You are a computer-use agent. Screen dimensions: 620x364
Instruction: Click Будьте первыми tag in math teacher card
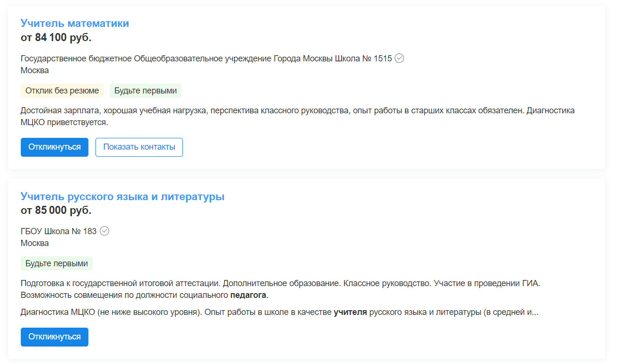click(146, 91)
